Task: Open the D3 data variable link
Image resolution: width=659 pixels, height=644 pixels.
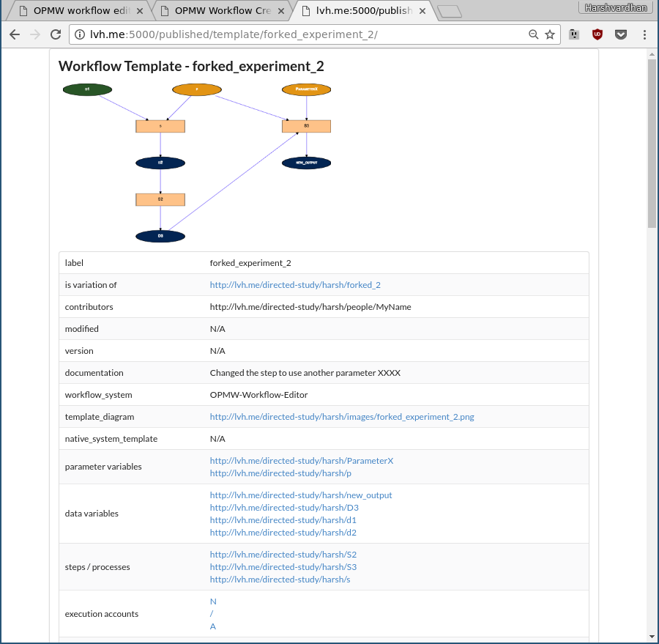Action: [284, 508]
